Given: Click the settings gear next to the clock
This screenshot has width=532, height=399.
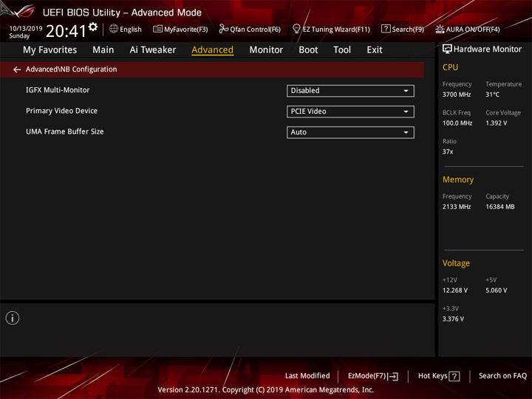Looking at the screenshot, I should pos(93,27).
